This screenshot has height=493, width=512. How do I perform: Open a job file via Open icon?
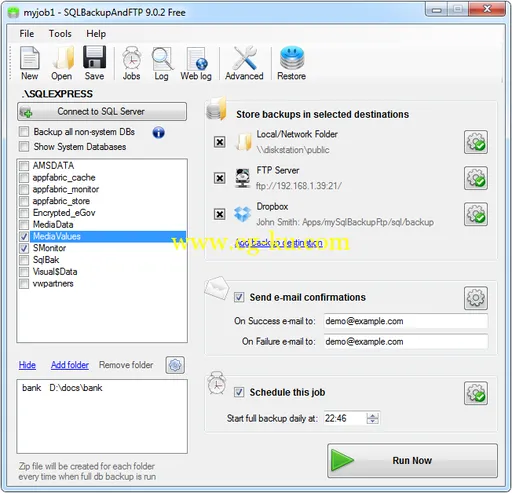click(62, 63)
